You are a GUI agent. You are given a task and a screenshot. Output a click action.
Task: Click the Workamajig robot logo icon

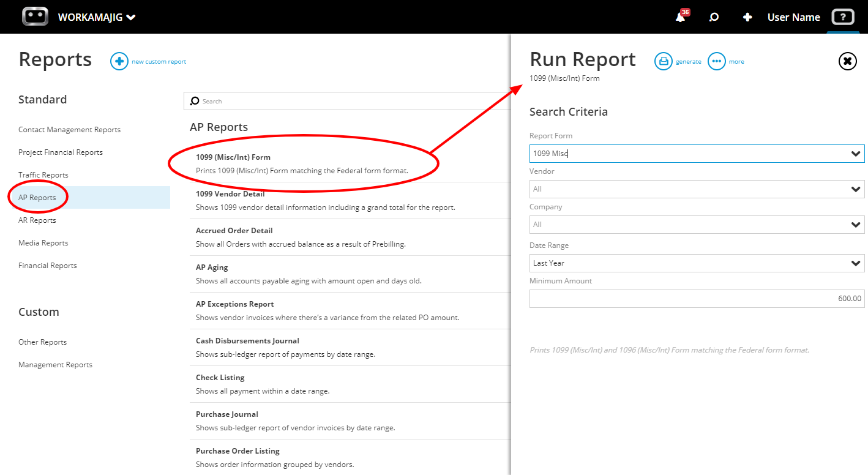35,17
